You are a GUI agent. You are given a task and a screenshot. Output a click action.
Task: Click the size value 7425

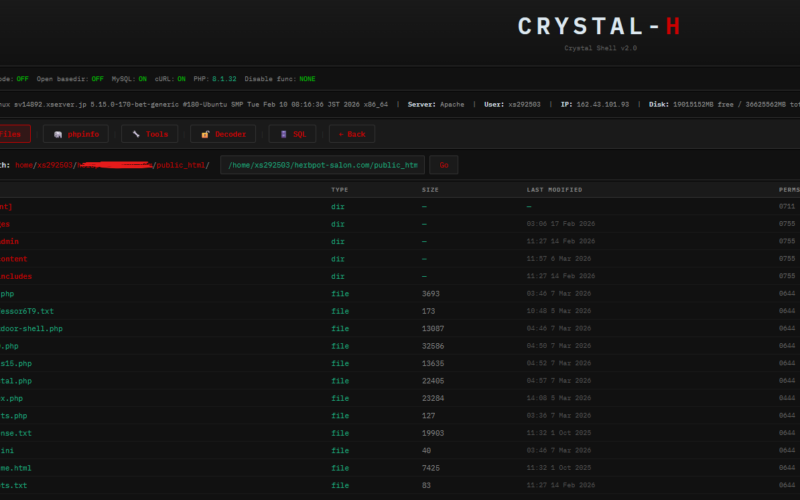tap(431, 468)
